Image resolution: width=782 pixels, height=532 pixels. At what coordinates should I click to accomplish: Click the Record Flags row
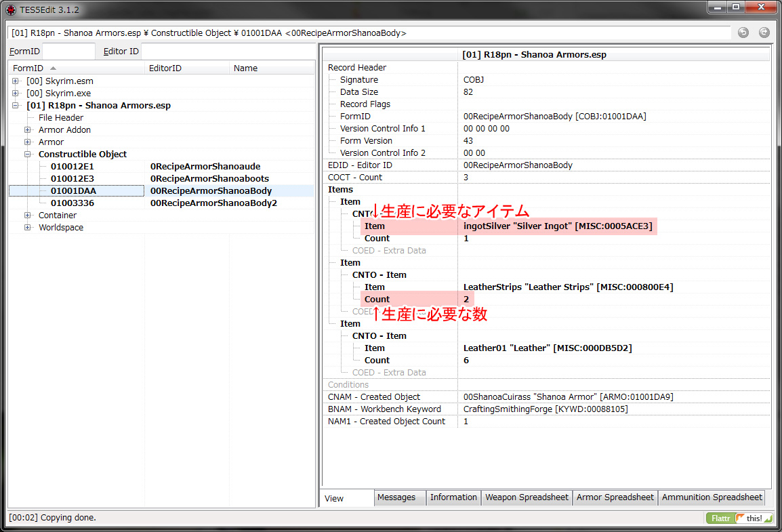click(546, 104)
